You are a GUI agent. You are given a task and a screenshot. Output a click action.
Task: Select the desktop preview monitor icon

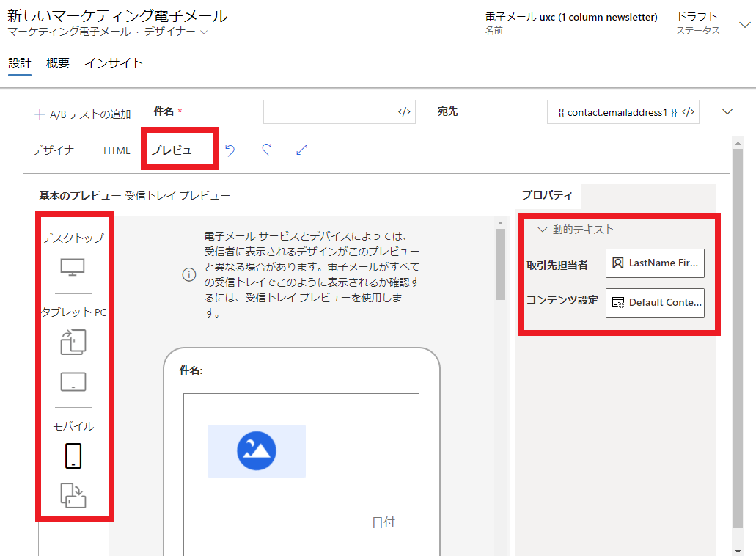click(73, 267)
